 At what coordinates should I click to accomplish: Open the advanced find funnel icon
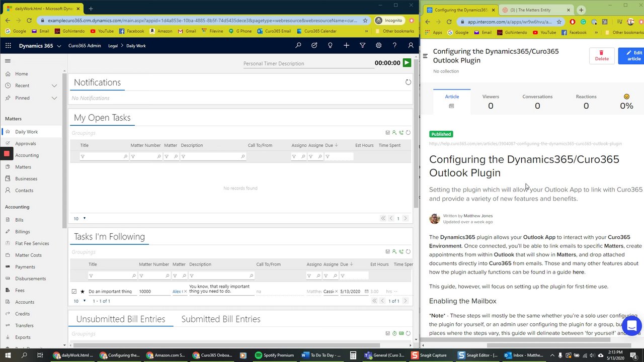(362, 45)
